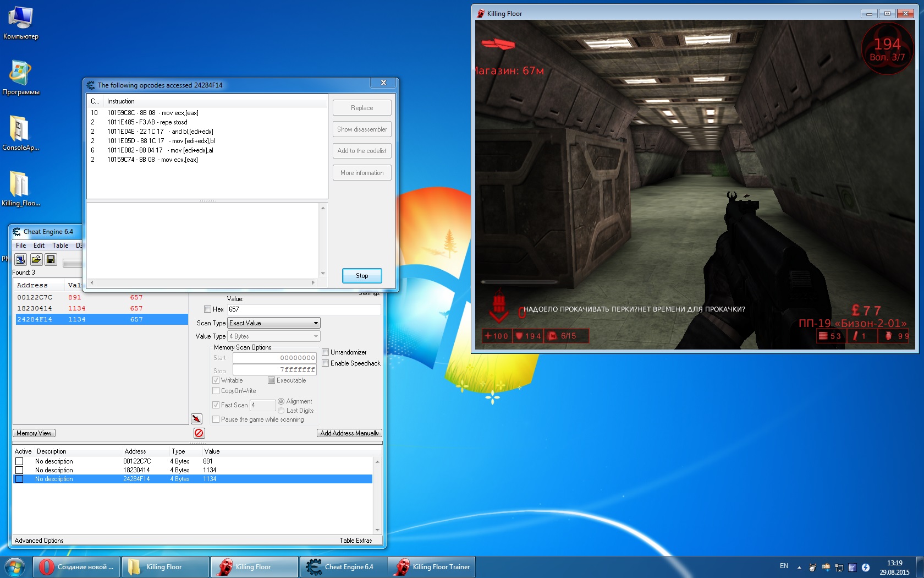Image resolution: width=924 pixels, height=578 pixels.
Task: Click the Add Address Manually button
Action: coord(349,433)
